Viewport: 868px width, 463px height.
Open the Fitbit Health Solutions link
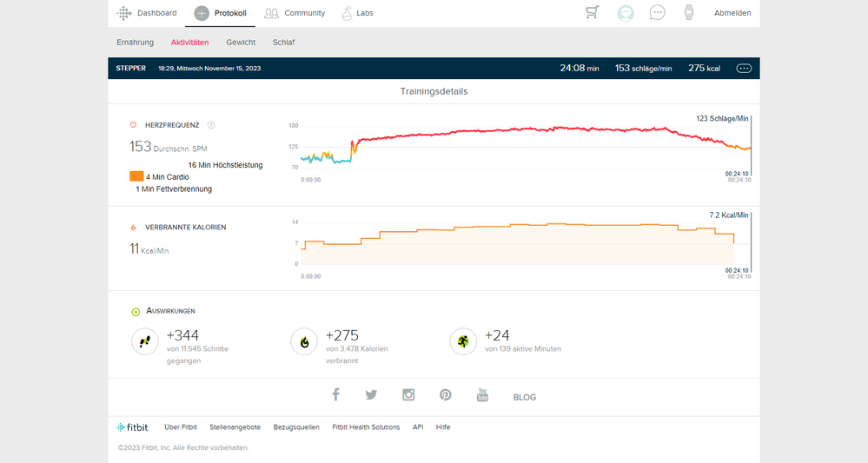pos(366,427)
